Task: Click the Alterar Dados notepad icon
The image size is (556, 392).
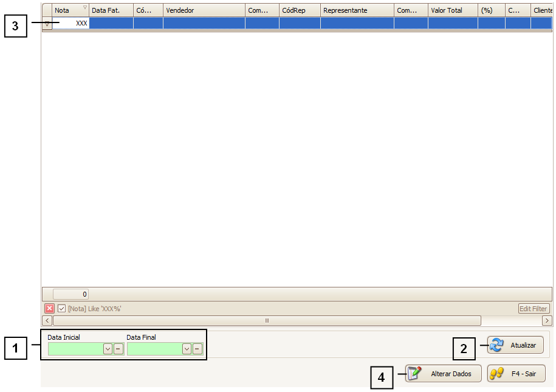Action: point(415,374)
